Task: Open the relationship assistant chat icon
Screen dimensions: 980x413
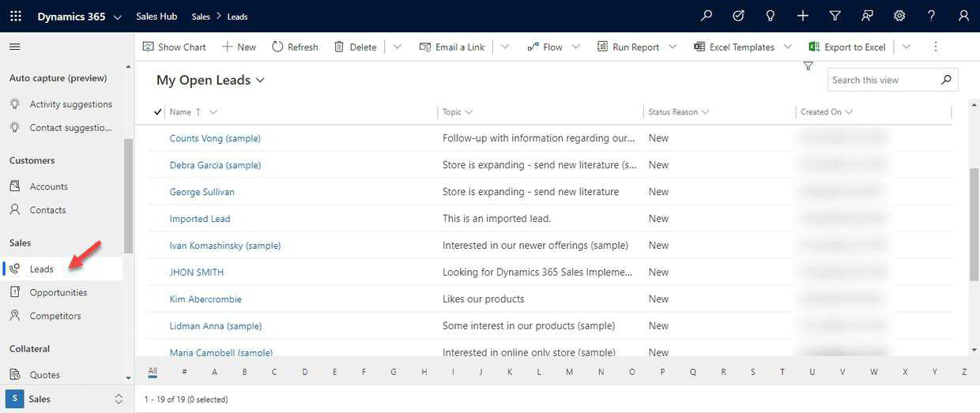Action: (x=867, y=16)
